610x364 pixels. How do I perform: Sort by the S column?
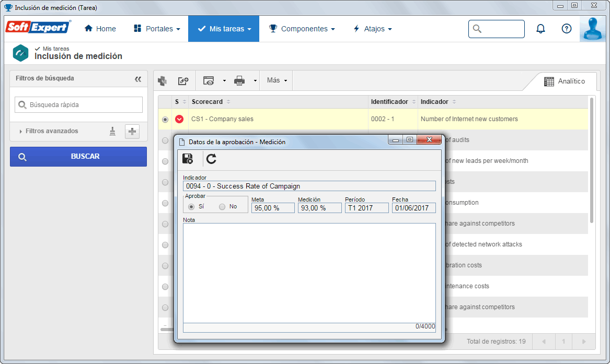(x=180, y=102)
